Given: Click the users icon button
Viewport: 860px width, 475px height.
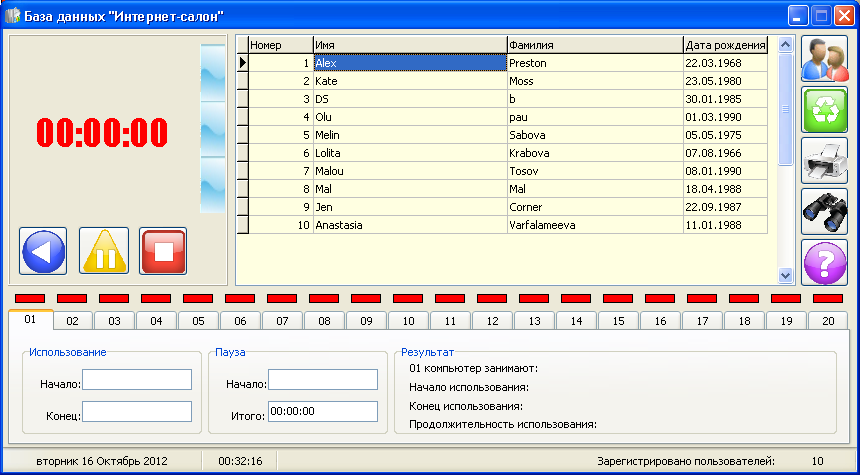Looking at the screenshot, I should click(824, 59).
